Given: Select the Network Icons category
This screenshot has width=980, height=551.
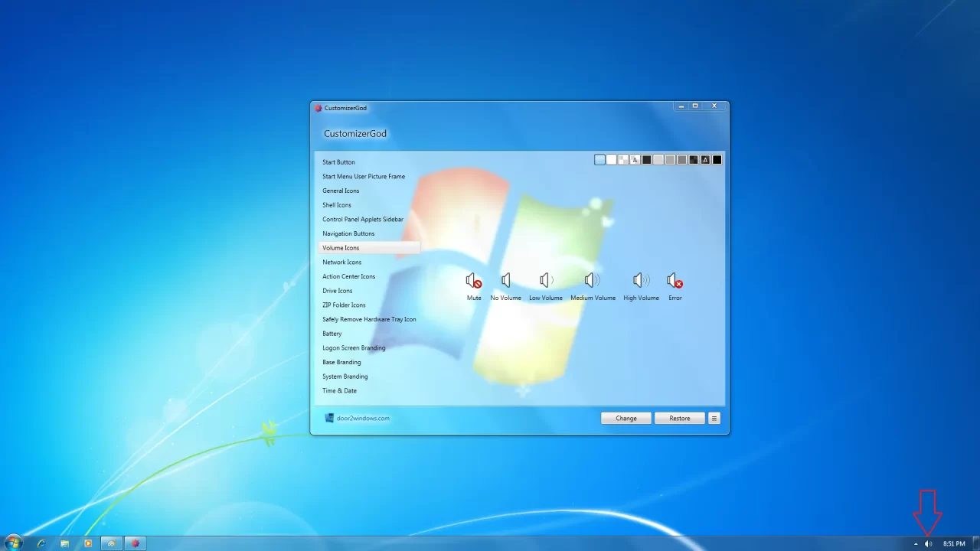Looking at the screenshot, I should point(341,262).
